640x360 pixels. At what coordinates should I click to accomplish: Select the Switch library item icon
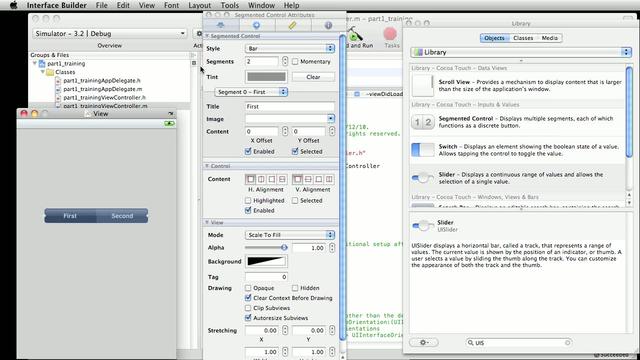tap(422, 150)
